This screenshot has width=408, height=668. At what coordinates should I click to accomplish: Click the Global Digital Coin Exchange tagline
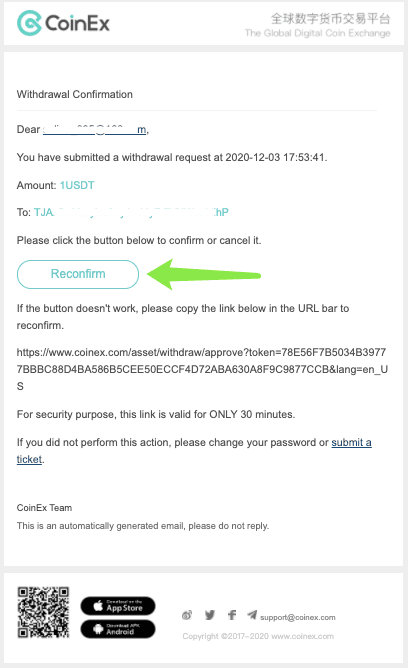tap(318, 33)
